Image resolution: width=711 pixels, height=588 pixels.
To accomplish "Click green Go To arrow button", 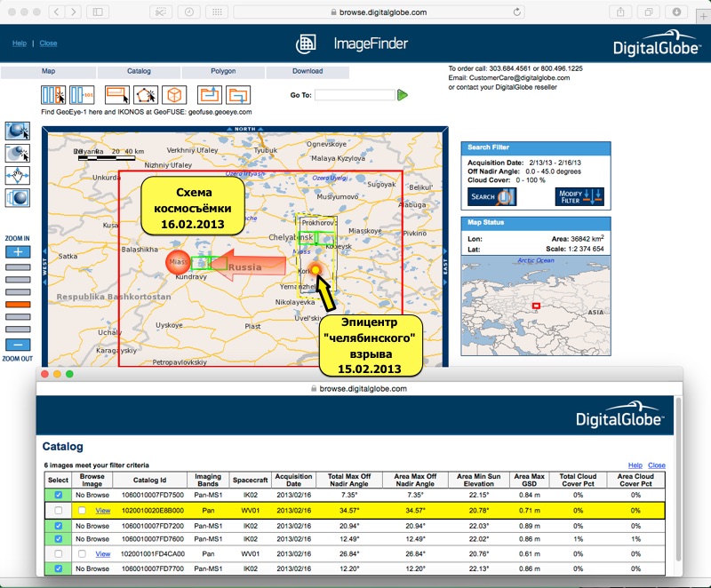I will tap(403, 95).
